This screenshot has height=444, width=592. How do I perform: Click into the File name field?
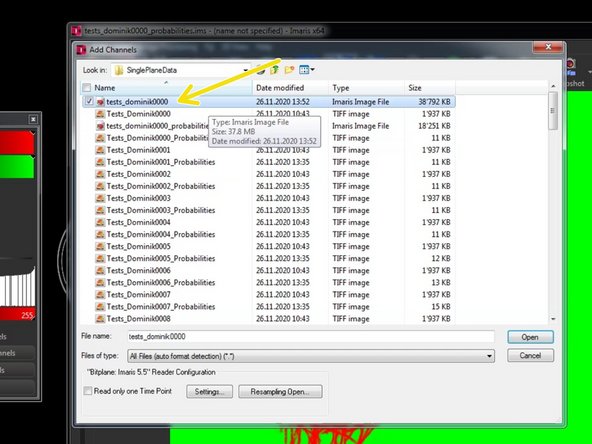(311, 336)
